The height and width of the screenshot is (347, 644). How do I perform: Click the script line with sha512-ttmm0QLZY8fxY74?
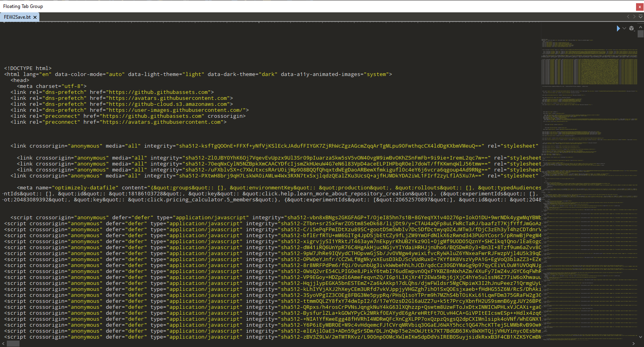pos(272,301)
